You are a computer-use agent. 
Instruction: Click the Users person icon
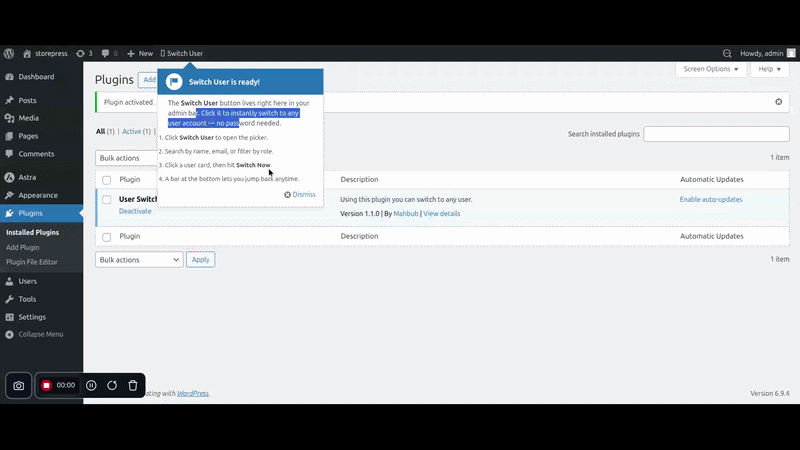tap(9, 281)
